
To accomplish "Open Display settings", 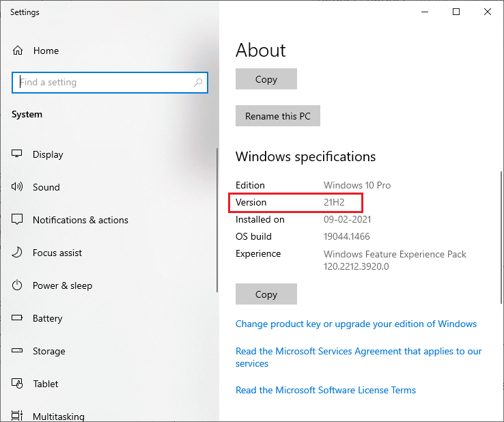I will coord(48,154).
